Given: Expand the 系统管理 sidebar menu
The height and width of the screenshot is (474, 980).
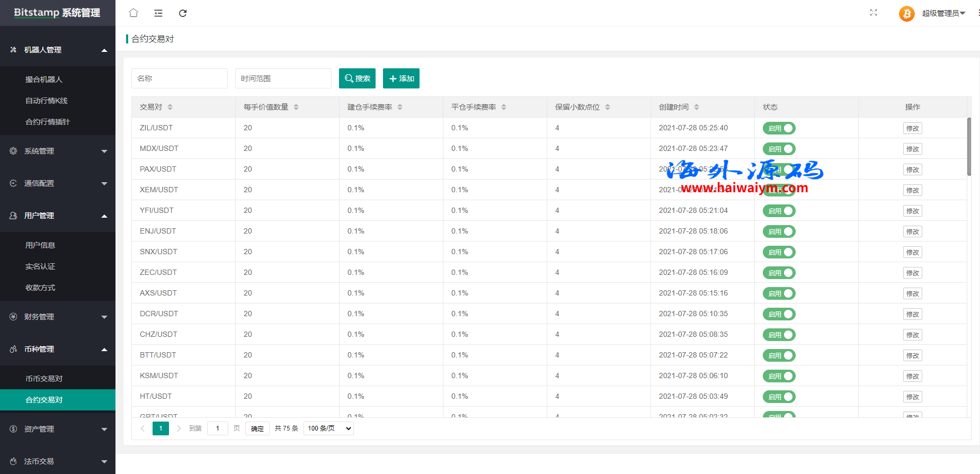Looking at the screenshot, I should tap(58, 151).
